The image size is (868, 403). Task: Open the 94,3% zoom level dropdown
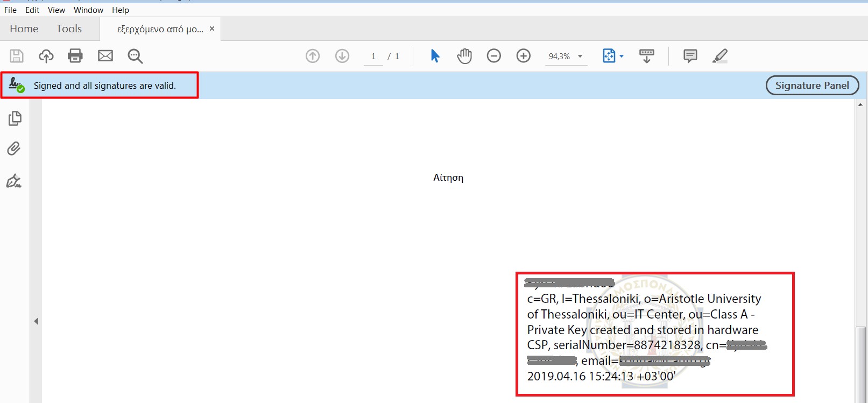(x=580, y=56)
